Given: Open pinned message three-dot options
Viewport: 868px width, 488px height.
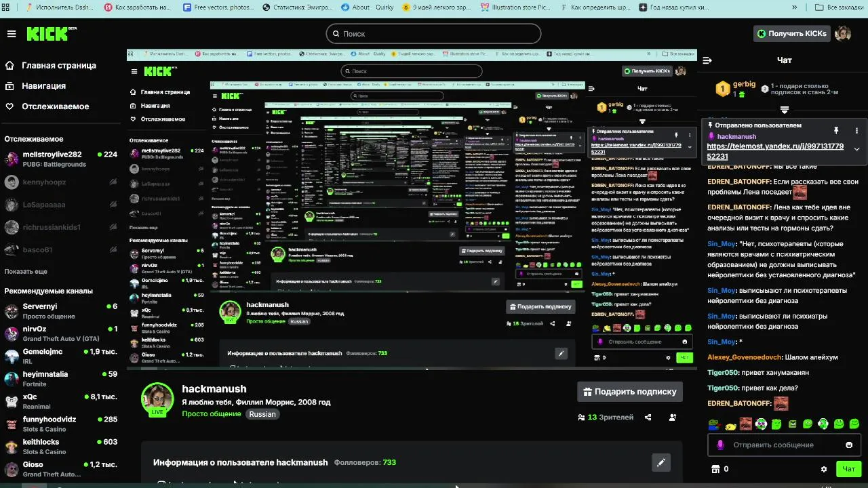Looking at the screenshot, I should click(x=856, y=130).
